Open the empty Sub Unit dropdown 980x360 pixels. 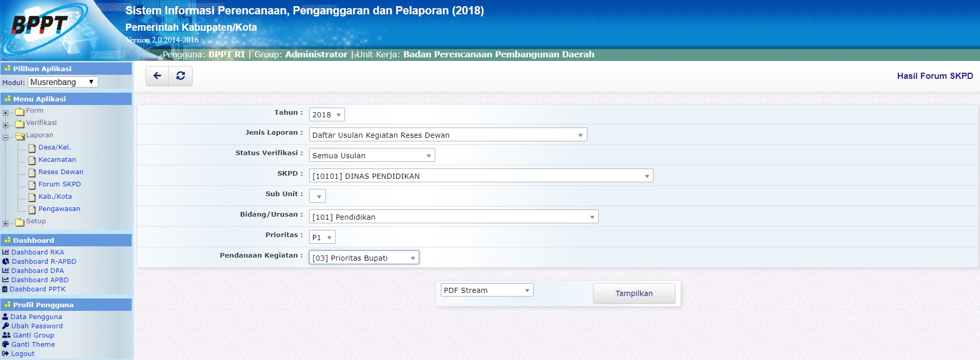(317, 197)
